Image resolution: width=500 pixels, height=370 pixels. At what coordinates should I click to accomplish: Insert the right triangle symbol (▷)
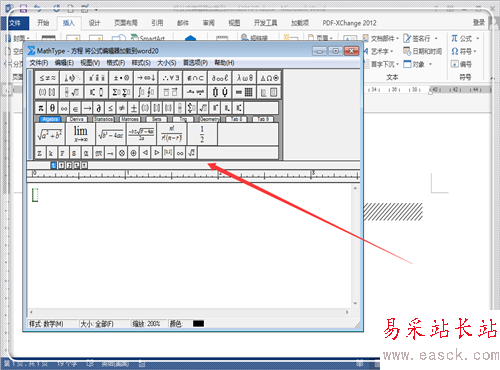[157, 153]
